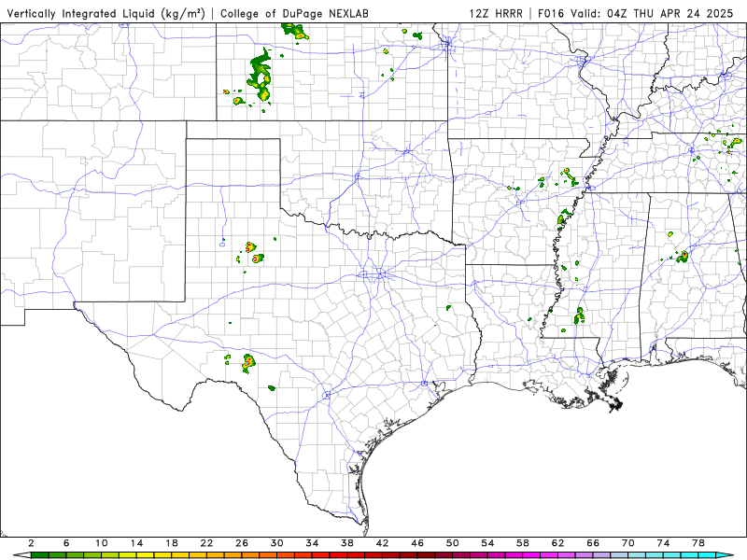Select the colorbar label "38"
The height and width of the screenshot is (560, 747).
[347, 543]
